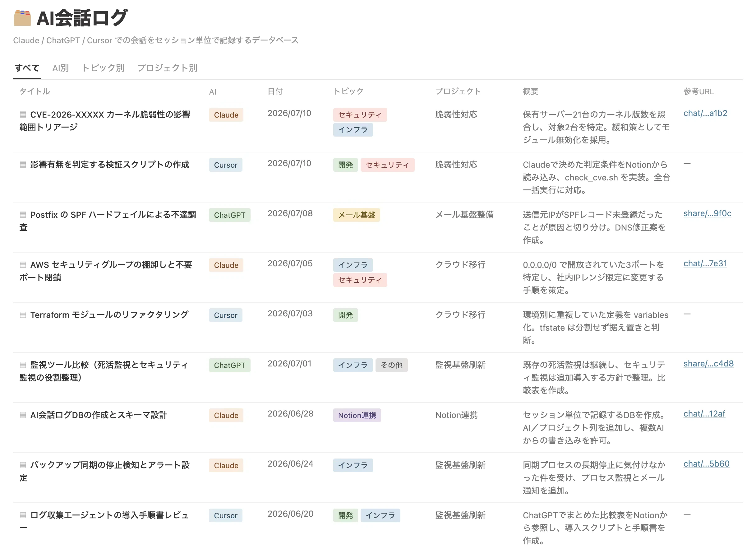This screenshot has height=545, width=756.
Task: Click the 参考URL column header
Action: click(699, 91)
